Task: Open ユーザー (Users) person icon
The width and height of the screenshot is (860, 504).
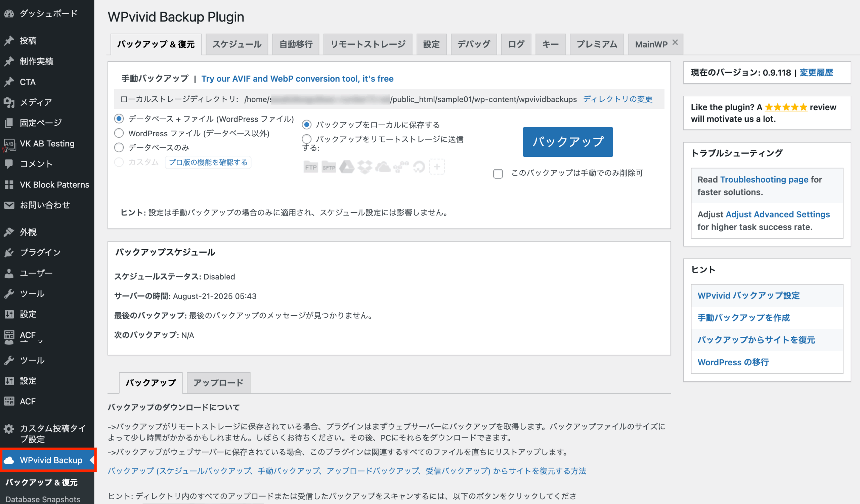Action: point(9,273)
